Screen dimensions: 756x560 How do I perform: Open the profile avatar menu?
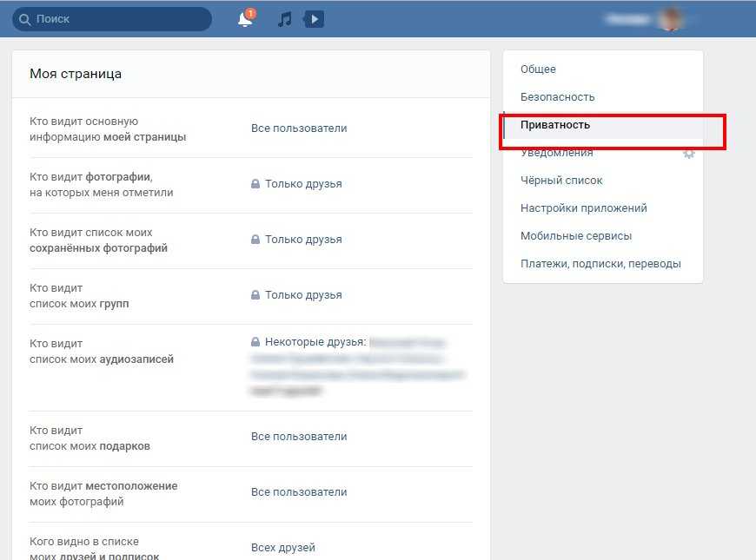[670, 19]
